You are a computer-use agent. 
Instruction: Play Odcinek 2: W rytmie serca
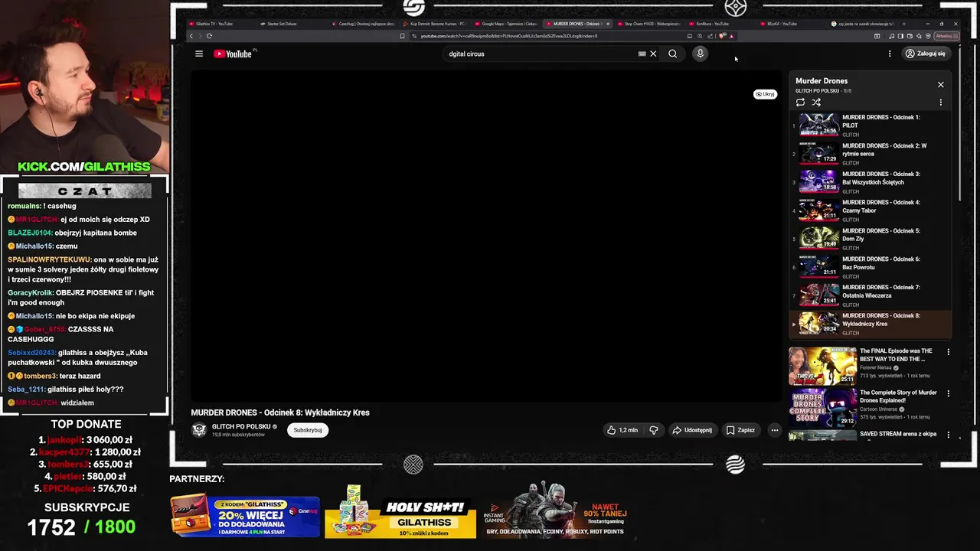click(871, 153)
